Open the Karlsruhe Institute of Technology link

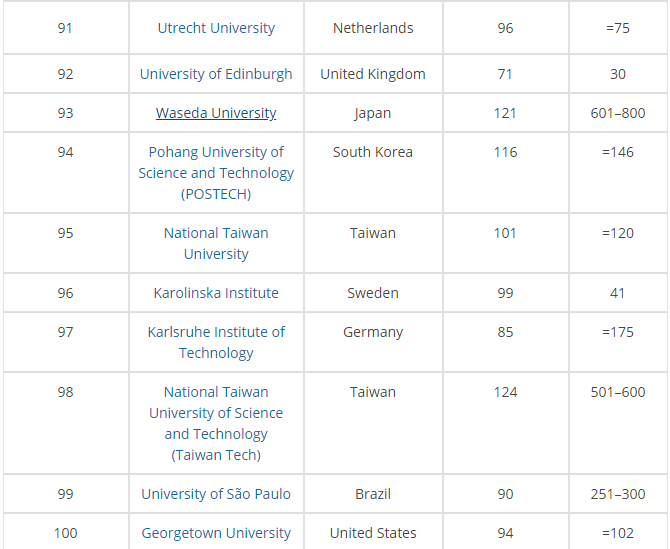click(x=216, y=342)
